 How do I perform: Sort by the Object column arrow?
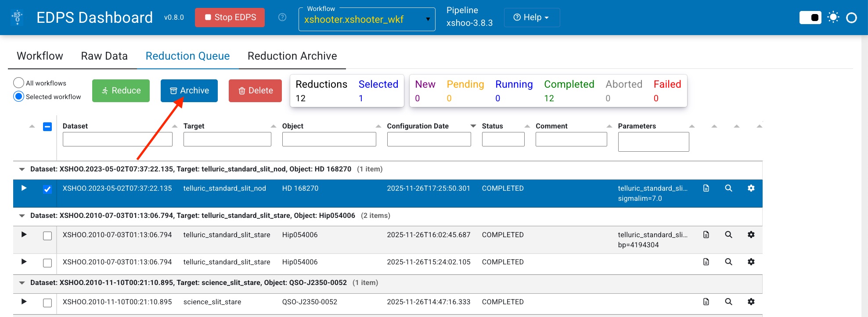pyautogui.click(x=378, y=126)
